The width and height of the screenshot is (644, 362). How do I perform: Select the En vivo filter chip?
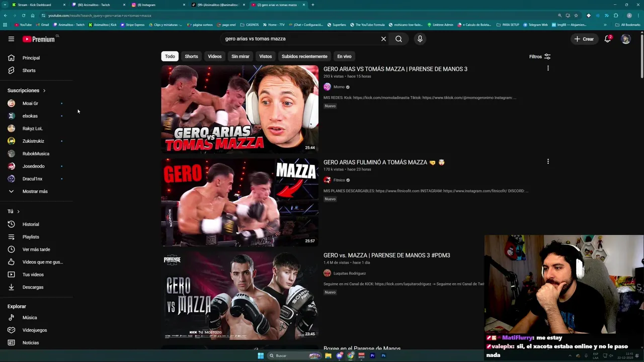[x=344, y=56]
